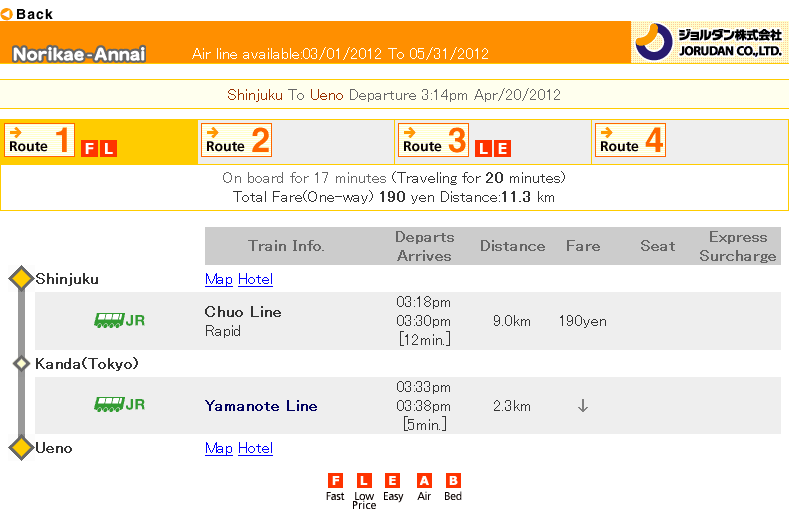The width and height of the screenshot is (790, 519).
Task: Click the Kanda transfer station marker
Action: (21, 363)
